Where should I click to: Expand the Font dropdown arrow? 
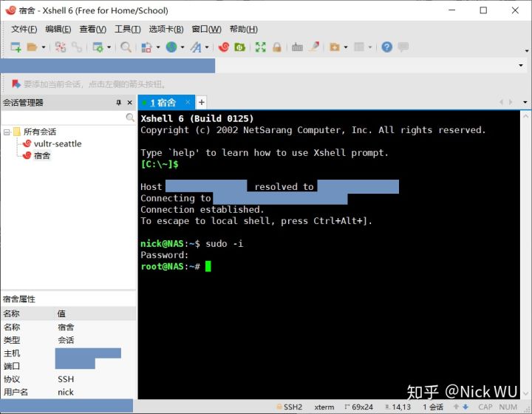tap(207, 47)
